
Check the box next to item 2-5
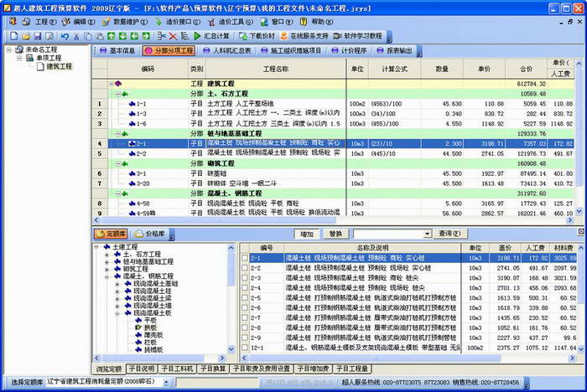coord(245,297)
